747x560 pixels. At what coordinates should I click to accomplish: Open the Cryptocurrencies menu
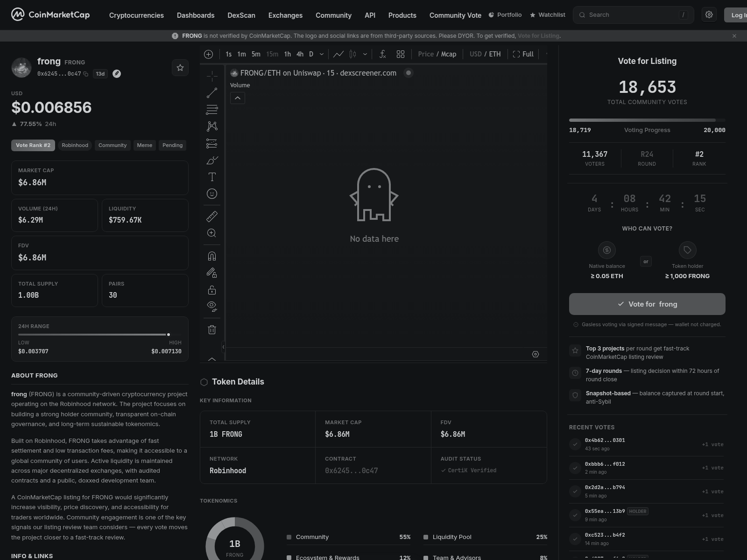click(136, 15)
